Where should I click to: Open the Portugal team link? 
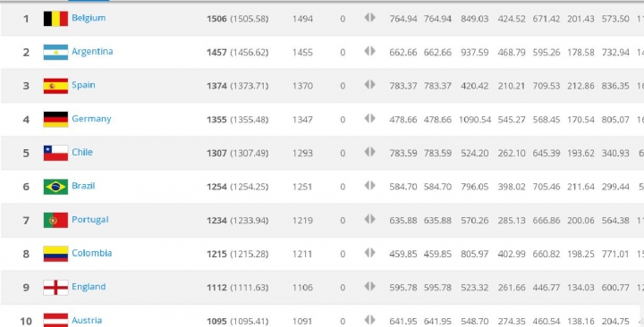pos(90,220)
